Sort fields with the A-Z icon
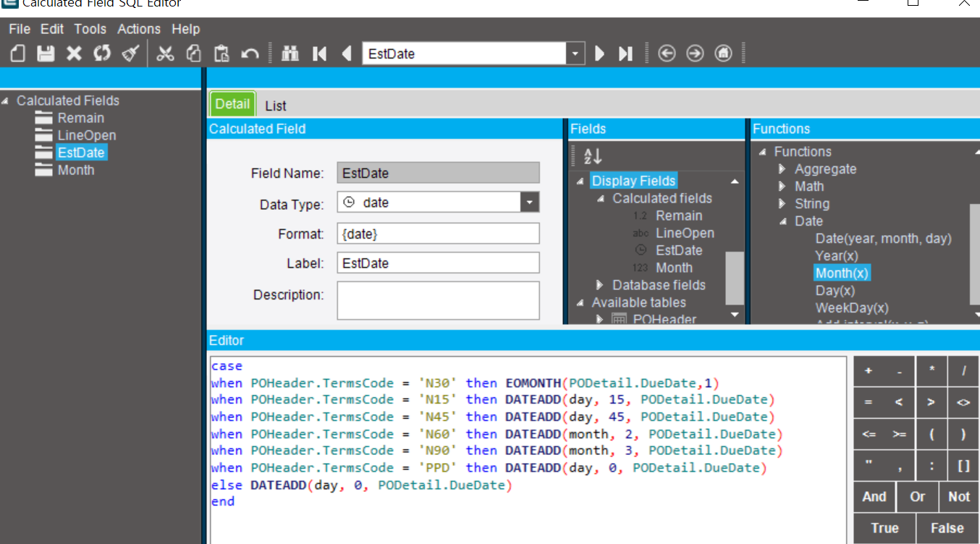The width and height of the screenshot is (980, 544). click(x=593, y=156)
